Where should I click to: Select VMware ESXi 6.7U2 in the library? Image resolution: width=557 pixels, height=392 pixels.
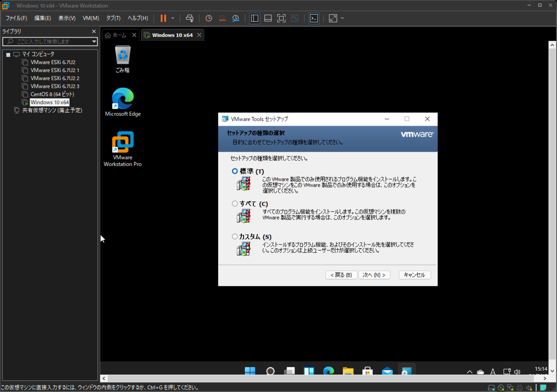(53, 62)
